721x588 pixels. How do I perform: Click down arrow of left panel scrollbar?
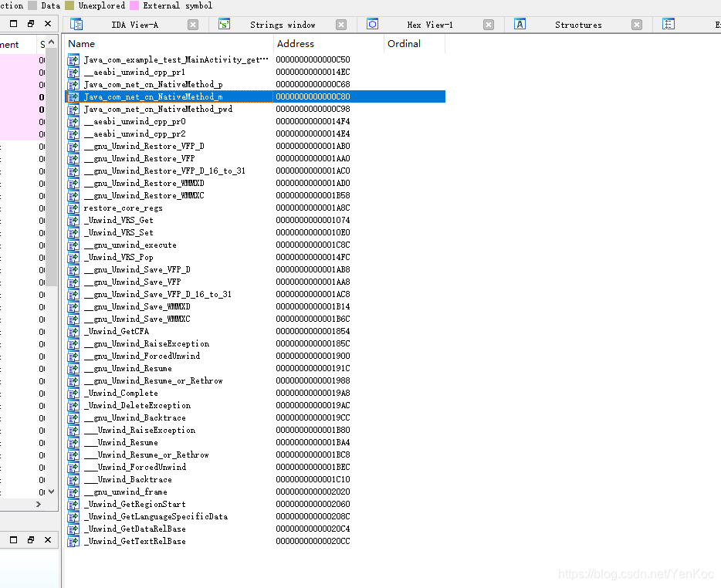click(52, 492)
